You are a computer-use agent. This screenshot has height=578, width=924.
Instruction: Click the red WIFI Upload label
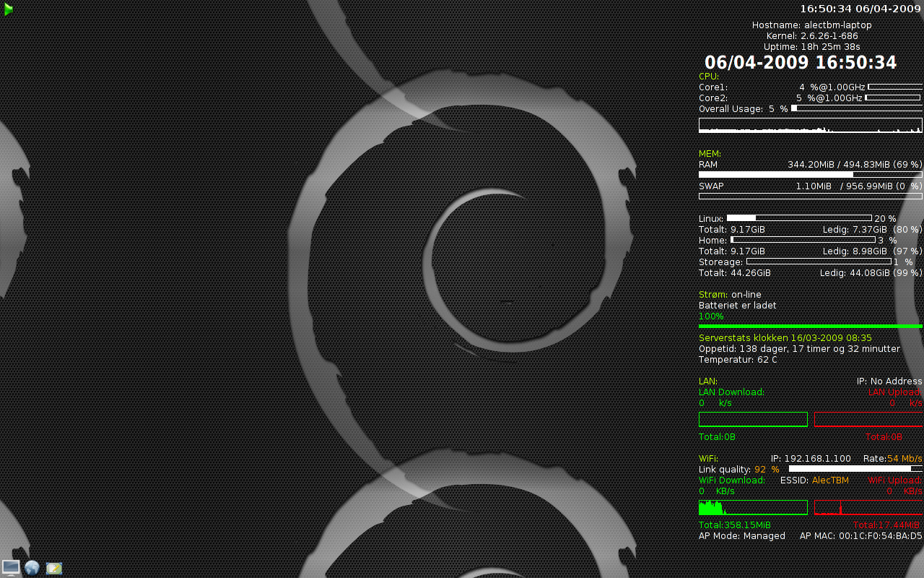pyautogui.click(x=894, y=480)
